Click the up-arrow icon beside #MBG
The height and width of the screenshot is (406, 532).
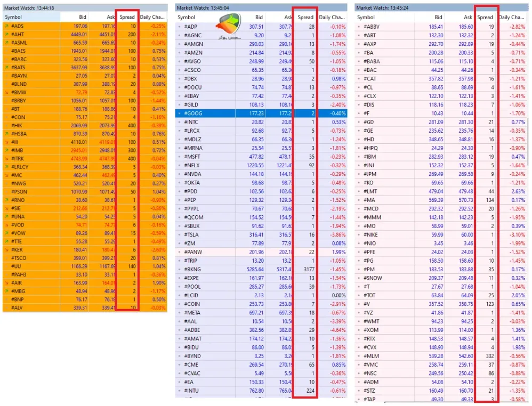tap(7, 291)
